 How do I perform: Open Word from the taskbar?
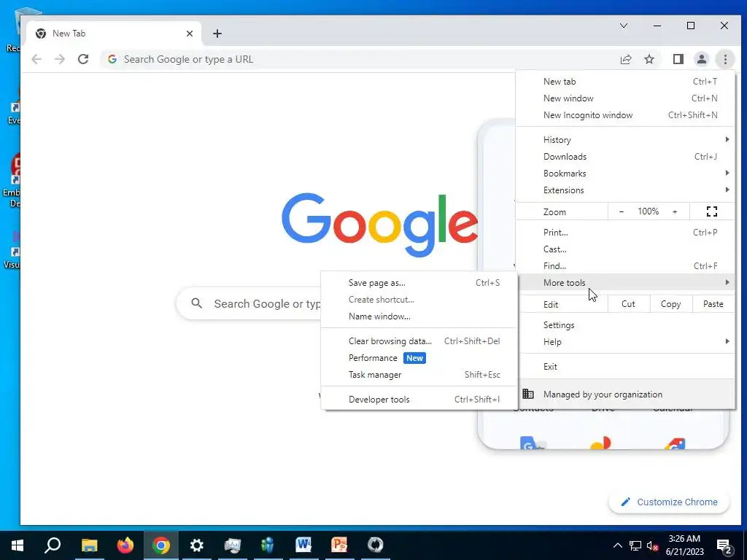303,545
